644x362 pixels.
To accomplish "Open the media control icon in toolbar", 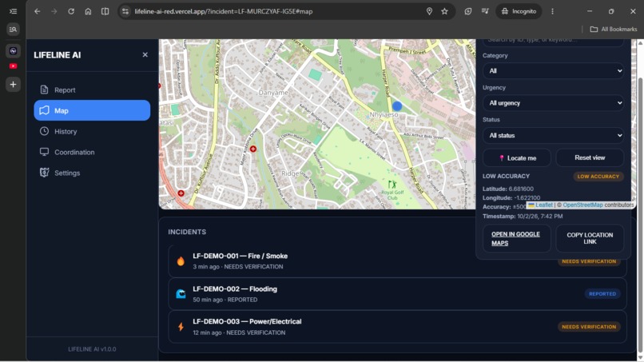I will (485, 11).
